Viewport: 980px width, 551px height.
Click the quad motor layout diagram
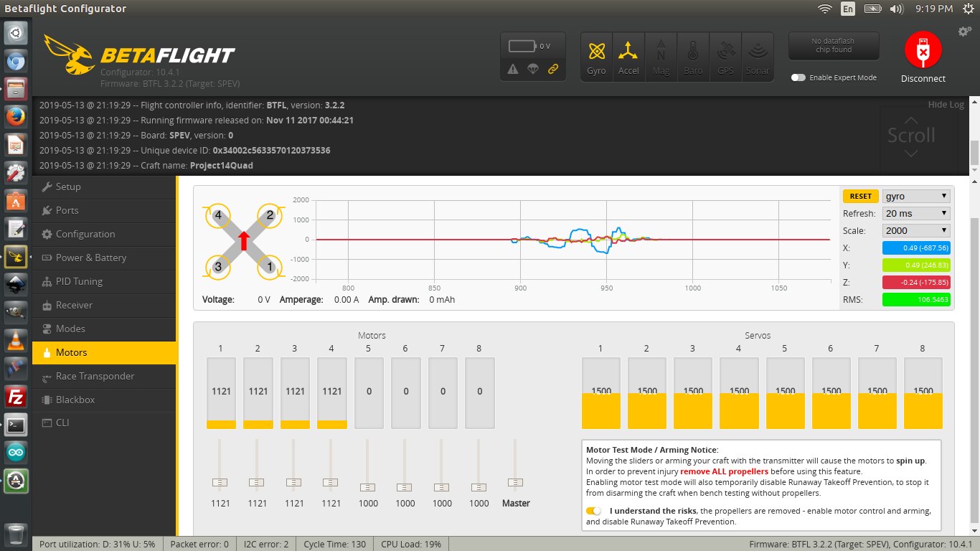(244, 240)
